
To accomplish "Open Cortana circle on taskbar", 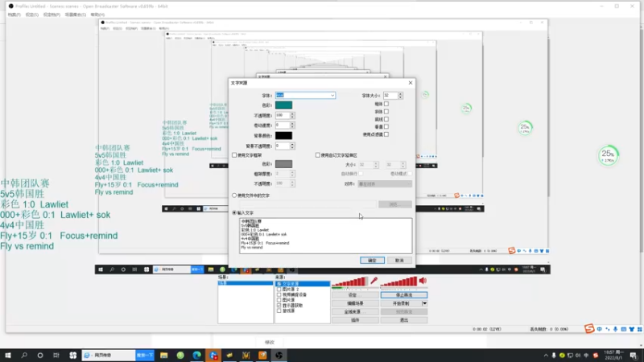I will 39,356.
